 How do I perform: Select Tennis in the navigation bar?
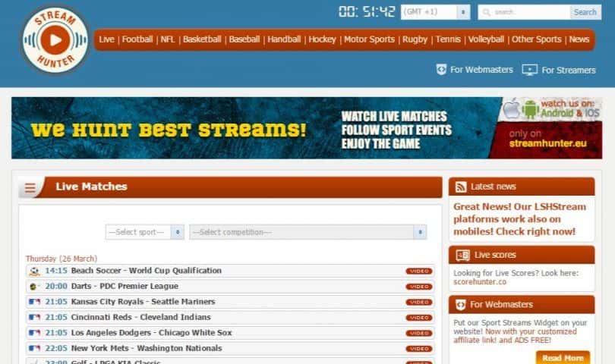pos(448,39)
